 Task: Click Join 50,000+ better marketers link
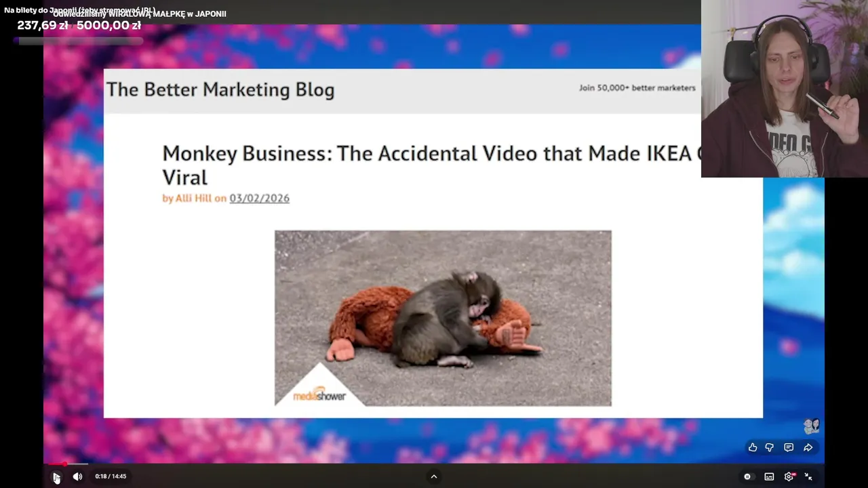click(x=637, y=87)
